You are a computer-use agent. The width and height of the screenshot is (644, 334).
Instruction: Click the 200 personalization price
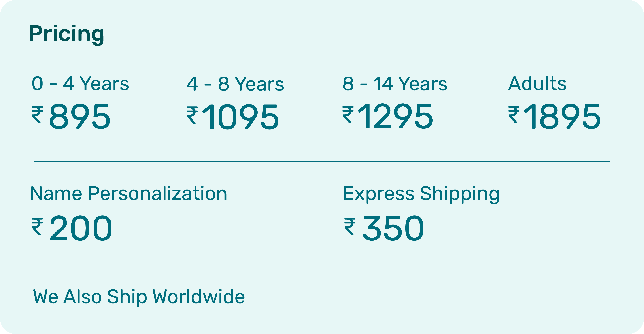[x=81, y=228]
